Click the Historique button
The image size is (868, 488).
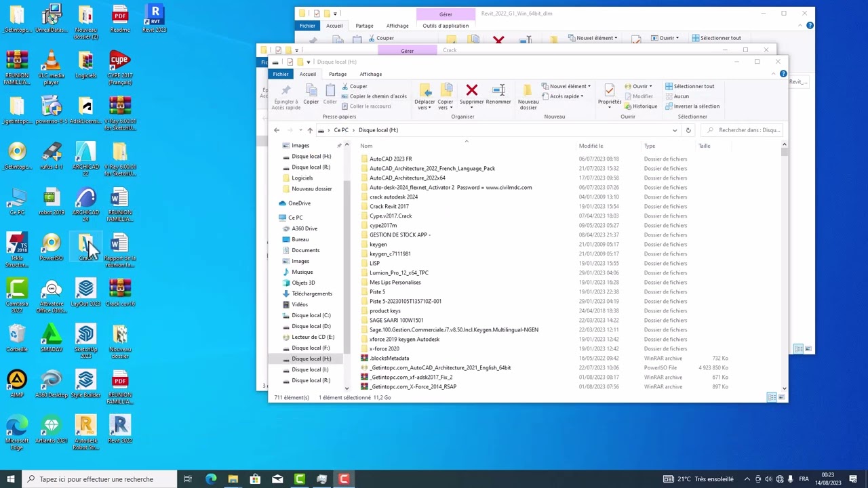pyautogui.click(x=640, y=106)
